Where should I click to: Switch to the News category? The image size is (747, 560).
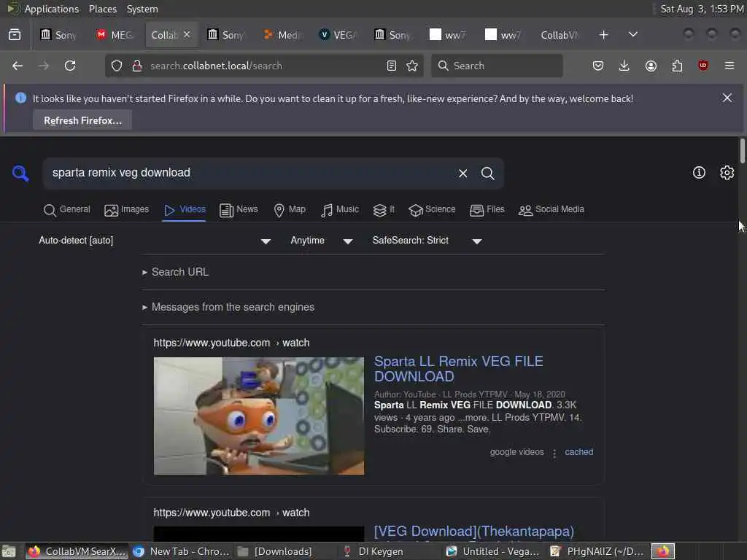239,209
